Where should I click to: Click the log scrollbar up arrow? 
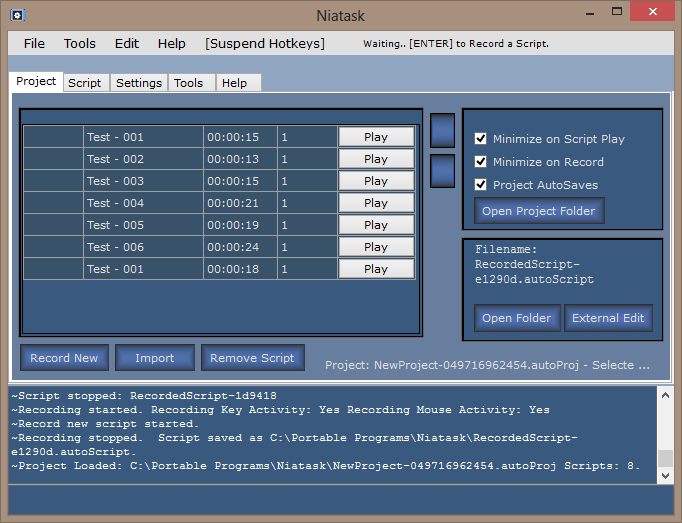click(x=665, y=395)
